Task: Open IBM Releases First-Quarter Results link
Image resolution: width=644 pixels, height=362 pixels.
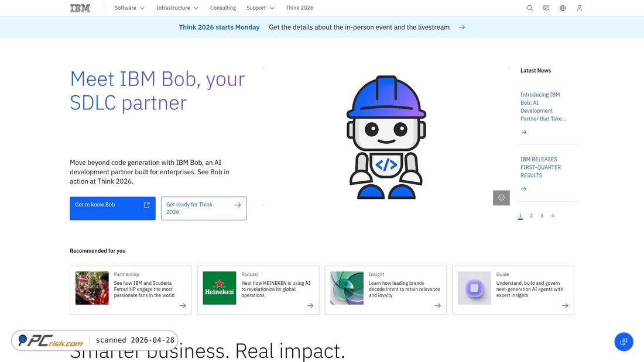Action: pyautogui.click(x=540, y=167)
